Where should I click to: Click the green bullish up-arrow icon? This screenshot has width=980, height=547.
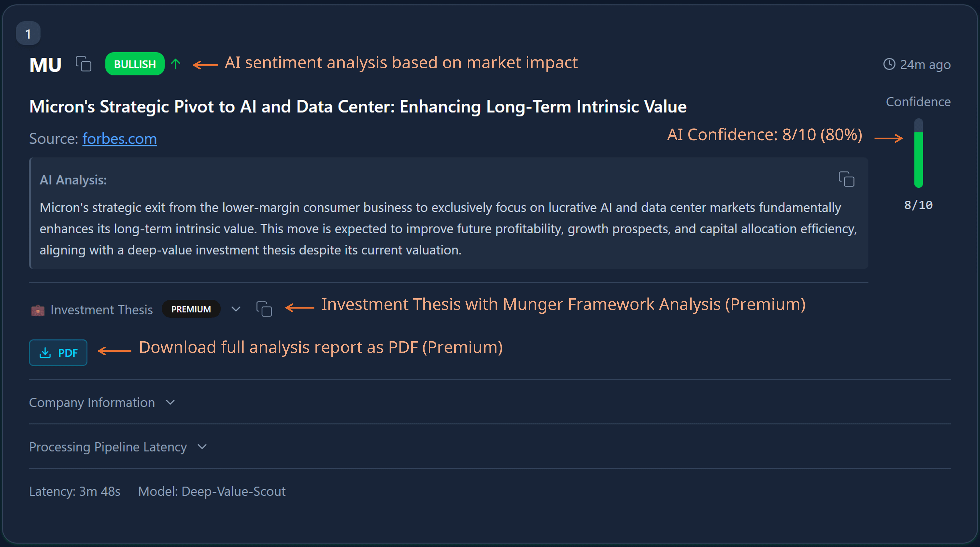tap(175, 64)
